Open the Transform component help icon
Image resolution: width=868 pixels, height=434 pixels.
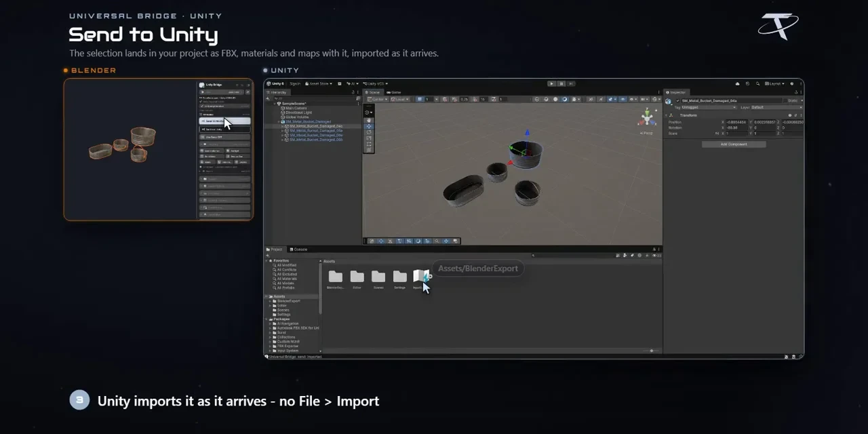pyautogui.click(x=790, y=115)
